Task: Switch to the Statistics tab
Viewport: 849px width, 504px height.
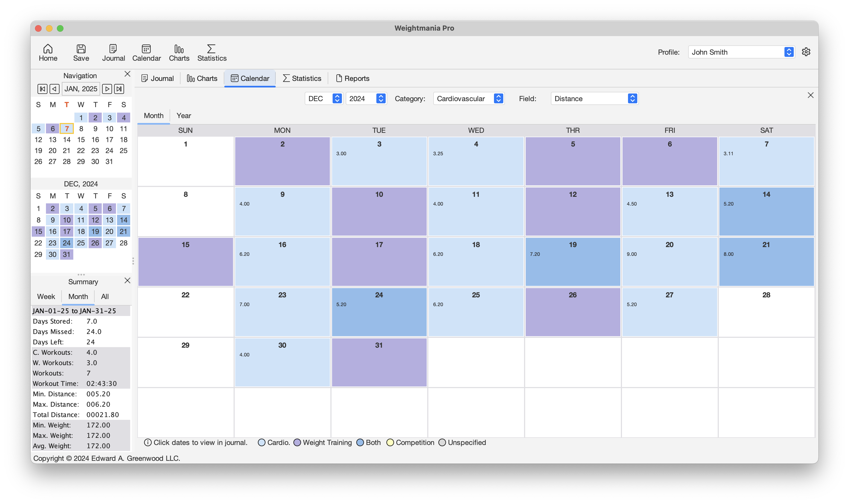Action: tap(301, 78)
